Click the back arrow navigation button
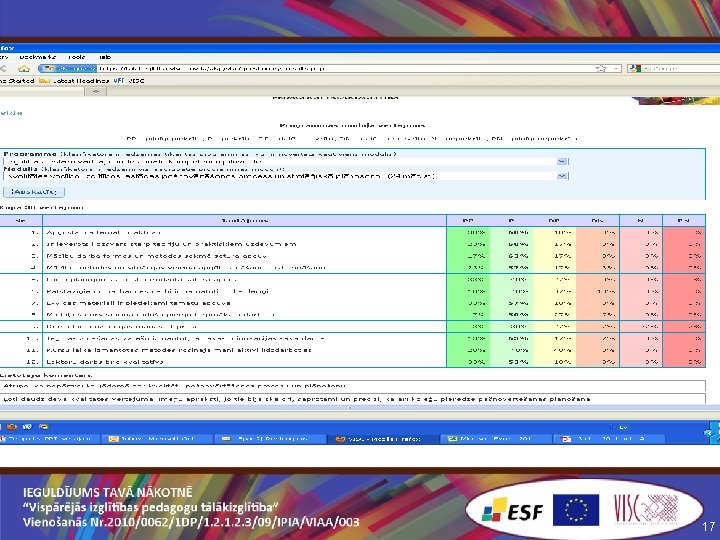 coord(3,68)
